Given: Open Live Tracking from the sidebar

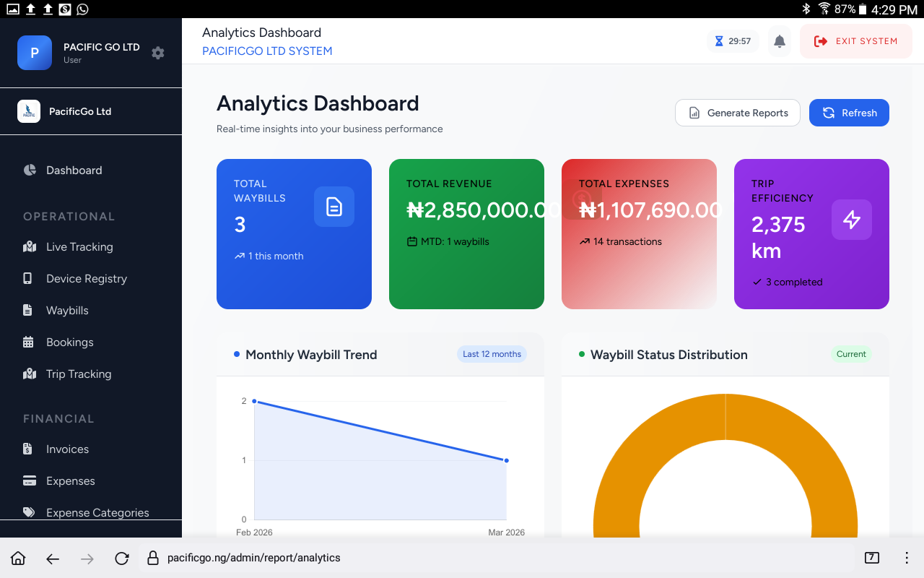Looking at the screenshot, I should click(79, 246).
